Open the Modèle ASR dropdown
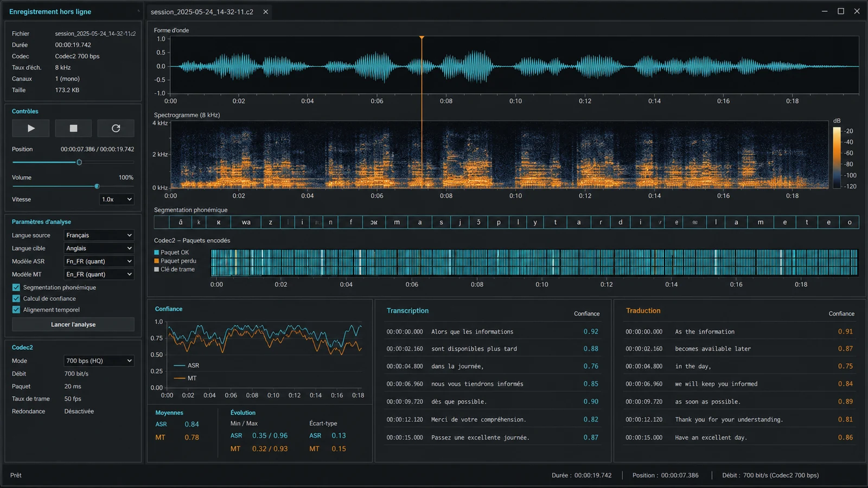868x488 pixels. click(99, 261)
